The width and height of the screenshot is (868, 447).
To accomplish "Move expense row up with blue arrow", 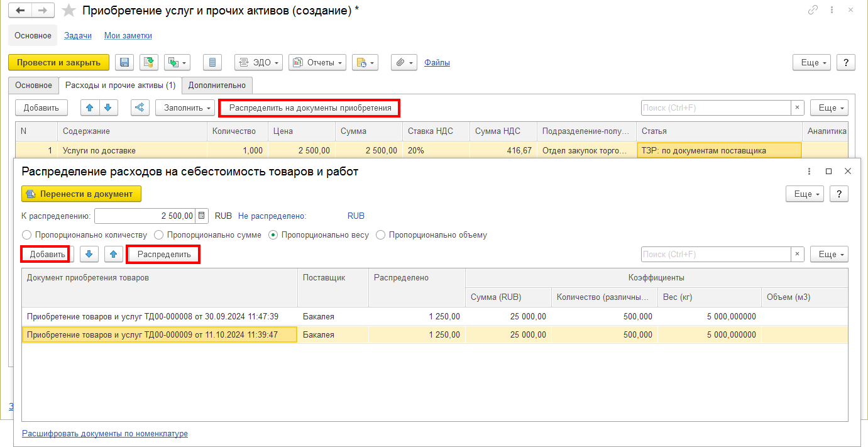I will (x=90, y=108).
